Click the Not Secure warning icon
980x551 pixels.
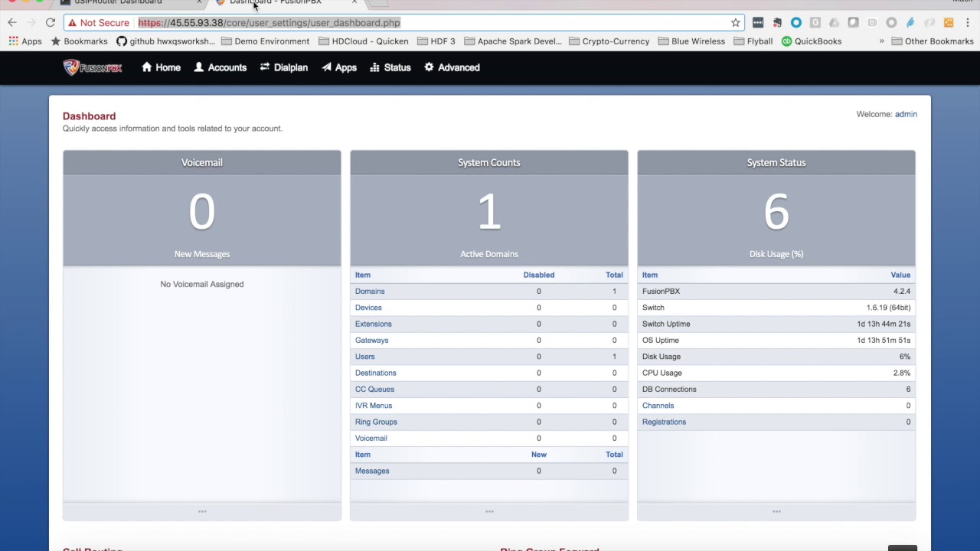[73, 23]
